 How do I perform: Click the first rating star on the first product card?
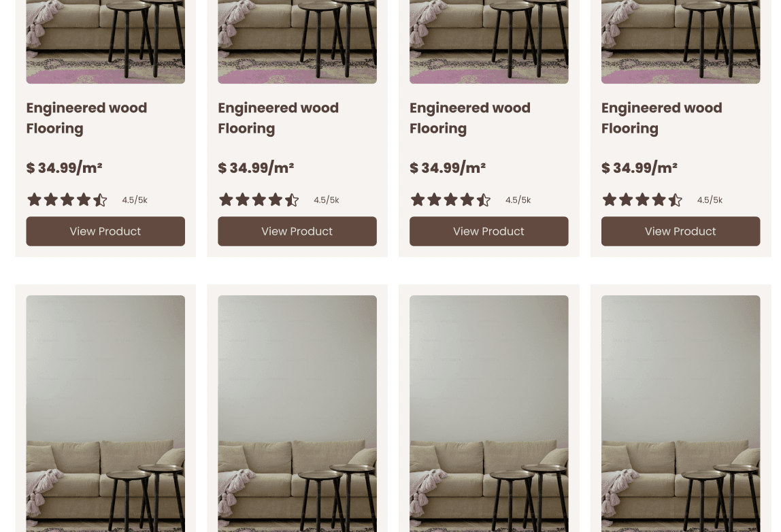tap(34, 199)
